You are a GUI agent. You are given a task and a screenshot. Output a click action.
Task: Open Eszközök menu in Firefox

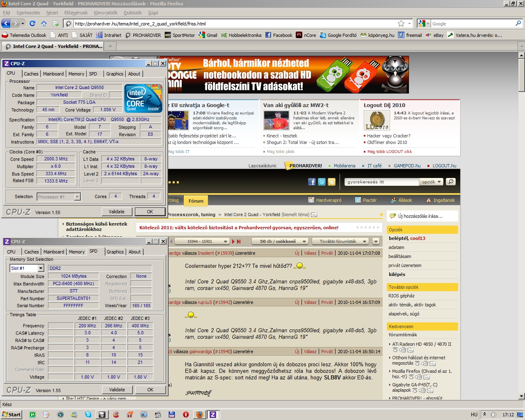click(x=133, y=13)
